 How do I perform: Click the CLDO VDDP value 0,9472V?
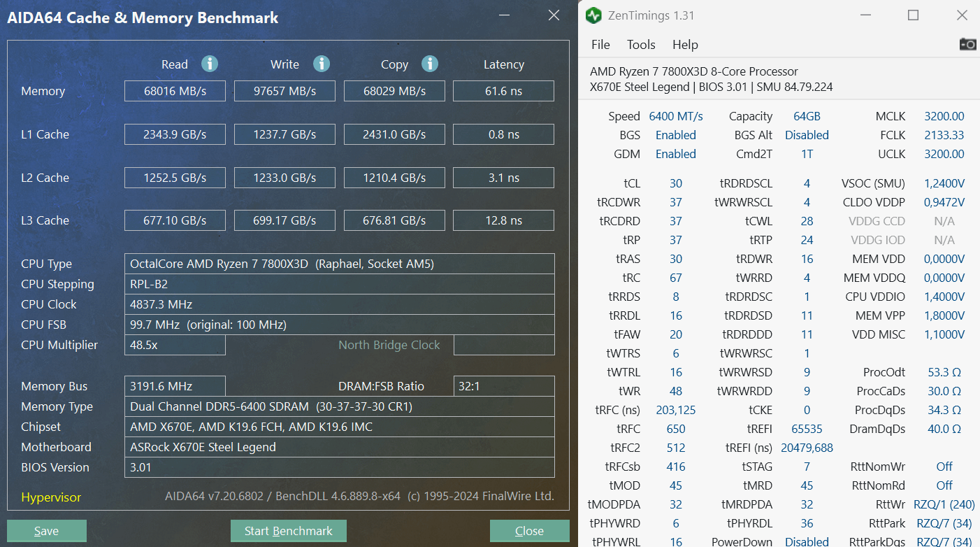[x=944, y=202]
